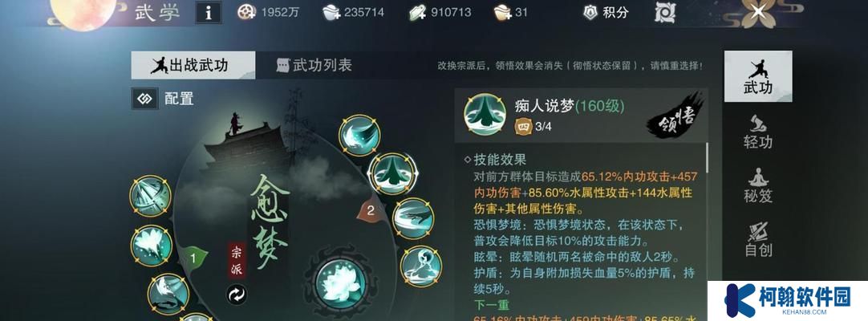Image resolution: width=868 pixels, height=321 pixels.
Task: Switch to skill set leaf 1
Action: click(192, 258)
